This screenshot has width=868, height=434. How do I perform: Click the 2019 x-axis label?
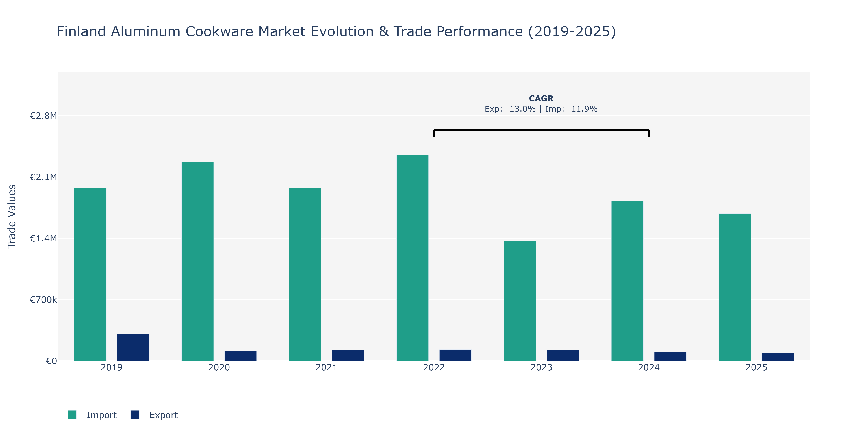tap(112, 367)
